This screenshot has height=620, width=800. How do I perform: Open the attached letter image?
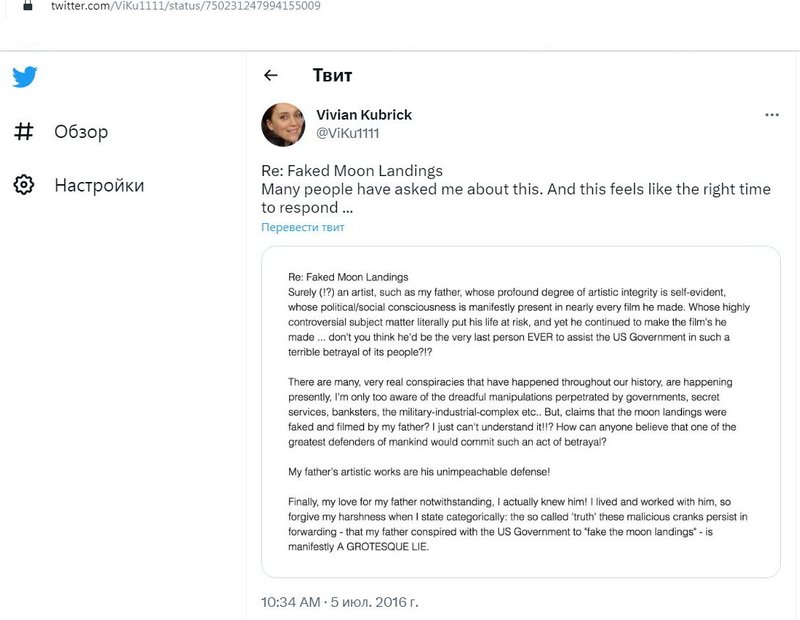coord(520,412)
